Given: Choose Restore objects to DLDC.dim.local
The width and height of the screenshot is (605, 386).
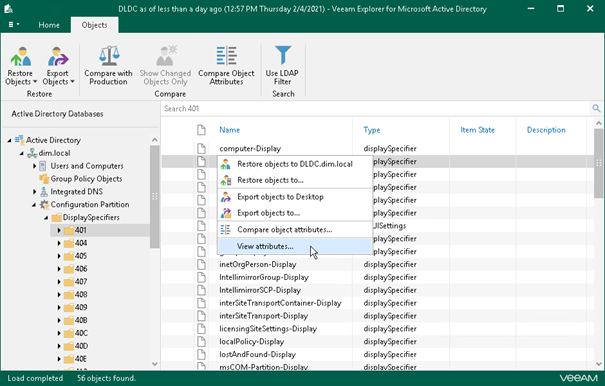Looking at the screenshot, I should point(295,164).
